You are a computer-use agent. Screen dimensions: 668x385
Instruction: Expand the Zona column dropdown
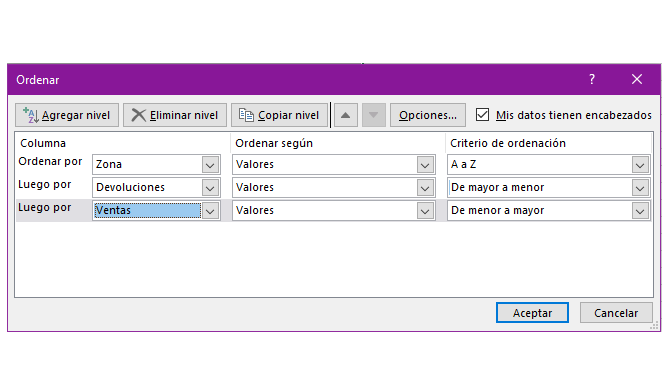[x=210, y=165]
